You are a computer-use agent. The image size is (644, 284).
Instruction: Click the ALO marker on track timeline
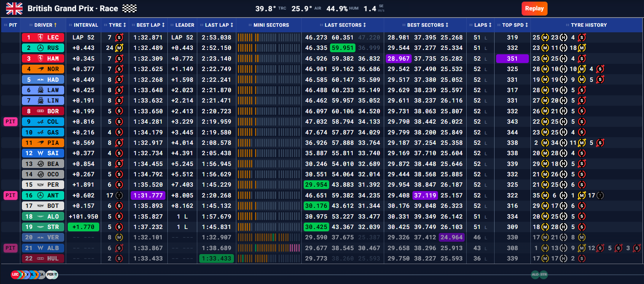point(535,274)
